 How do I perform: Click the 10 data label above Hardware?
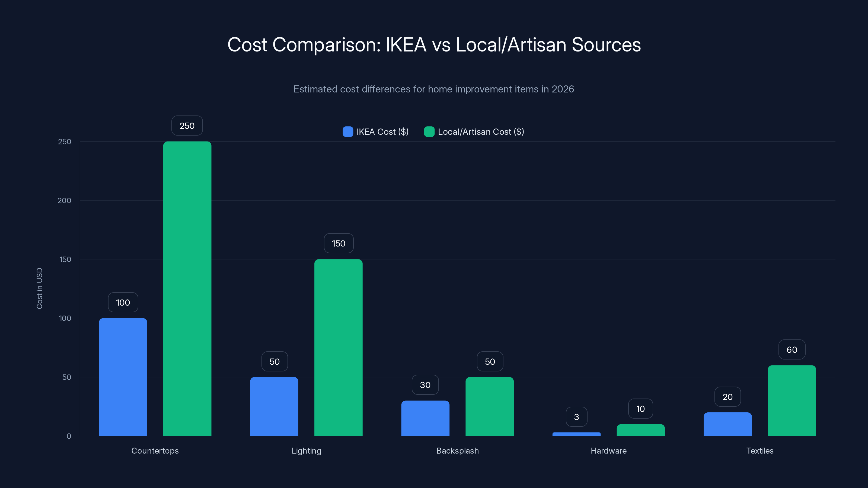[640, 409]
